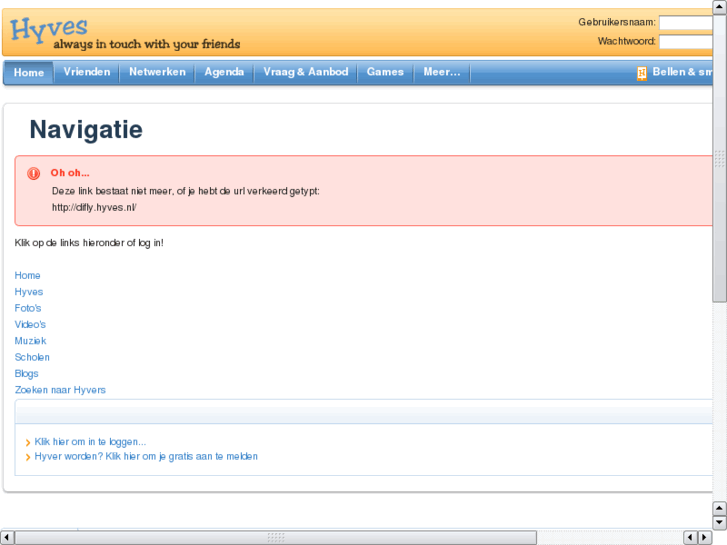Click the vertical scrollbar down arrow at the very bottom
This screenshot has height=545, width=727.
[x=720, y=523]
